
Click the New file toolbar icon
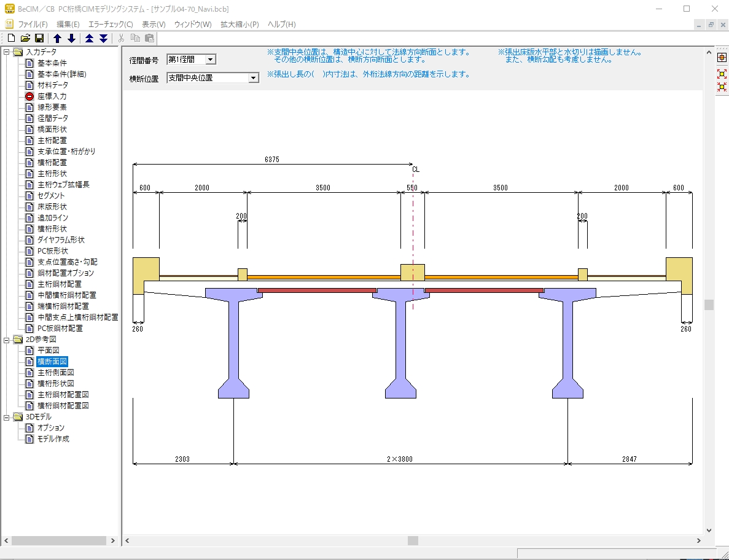point(10,38)
